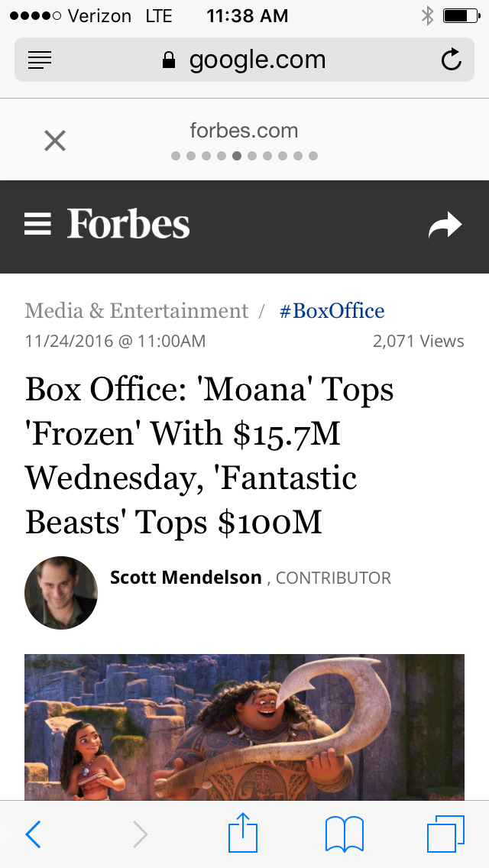This screenshot has height=868, width=489.
Task: Go back with Safari back arrow
Action: (x=33, y=834)
